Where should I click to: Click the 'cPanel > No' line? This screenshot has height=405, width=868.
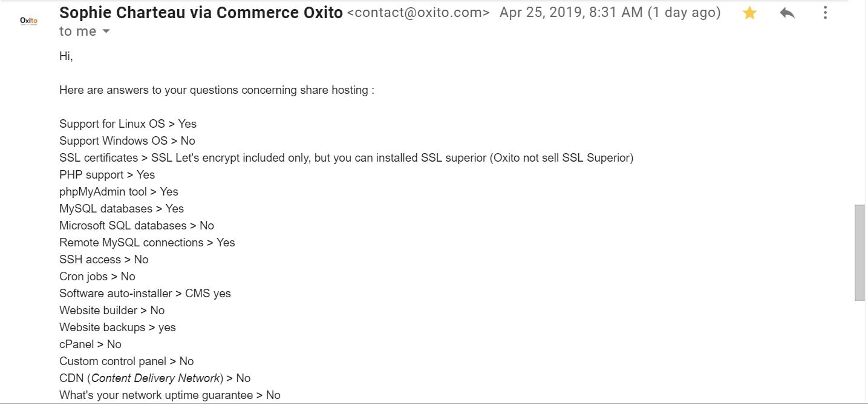coord(90,344)
